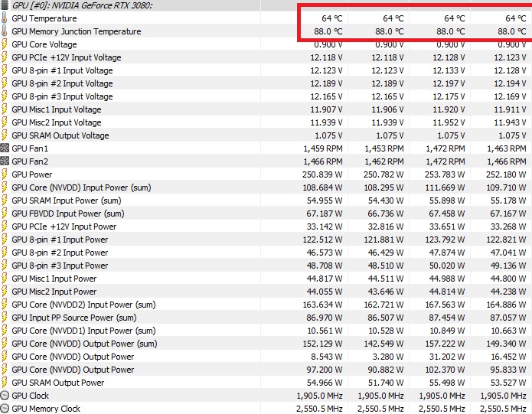
Task: Select the GPU Fan1 label
Action: coord(30,148)
